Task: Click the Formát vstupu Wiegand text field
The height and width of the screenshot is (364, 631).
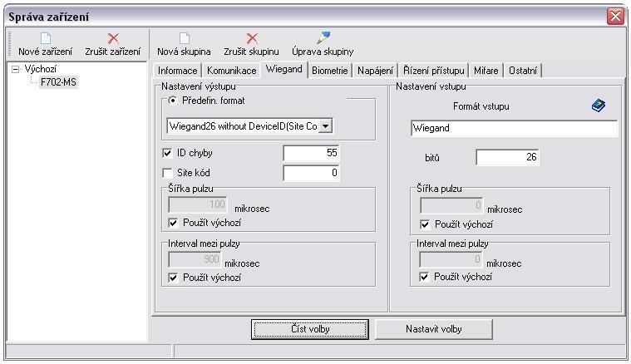Action: pos(514,129)
